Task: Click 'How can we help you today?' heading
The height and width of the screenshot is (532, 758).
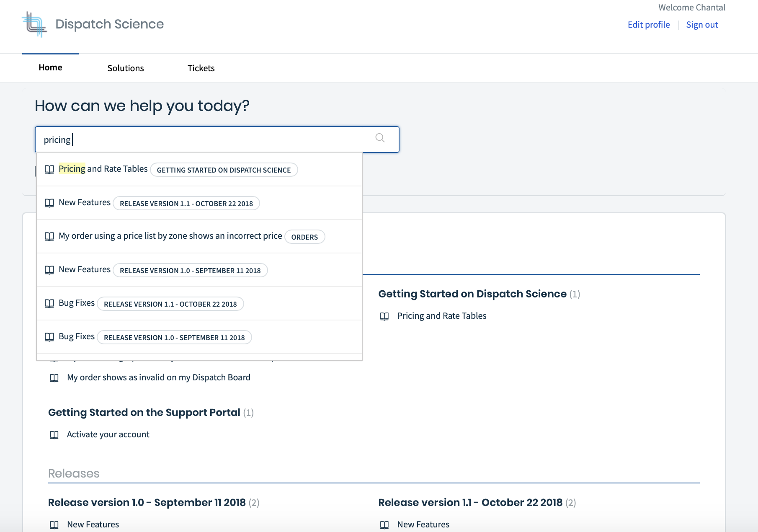Action: [142, 106]
